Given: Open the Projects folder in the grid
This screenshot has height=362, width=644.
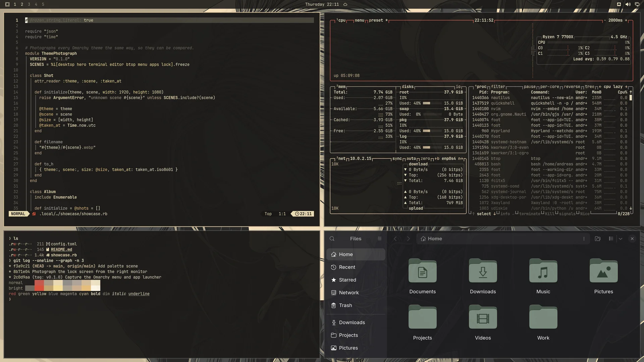Looking at the screenshot, I should (423, 323).
